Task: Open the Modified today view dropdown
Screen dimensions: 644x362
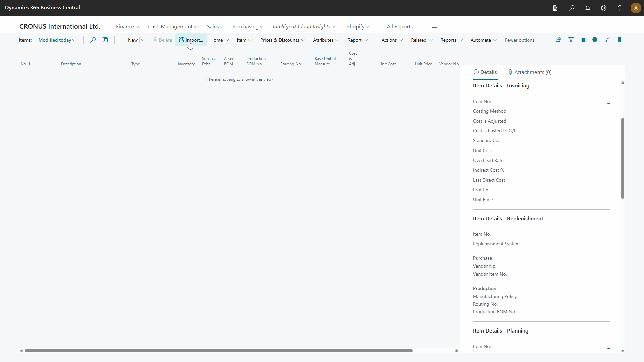Action: [57, 40]
